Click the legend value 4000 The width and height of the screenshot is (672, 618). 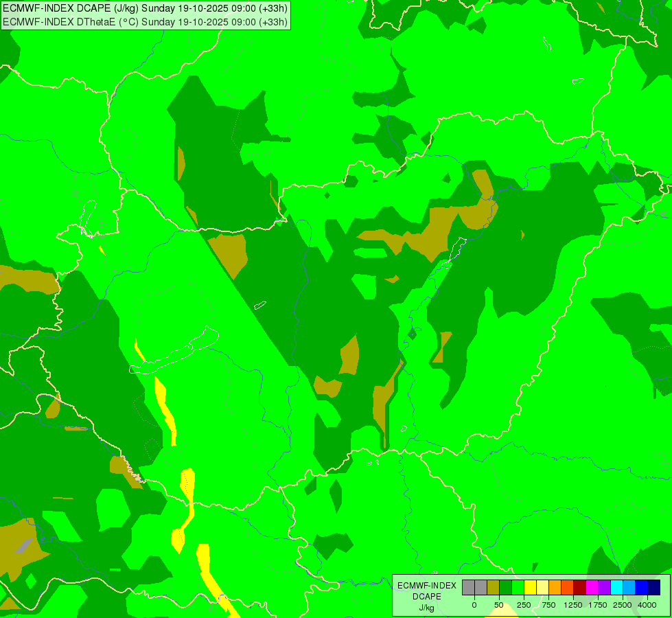click(647, 605)
